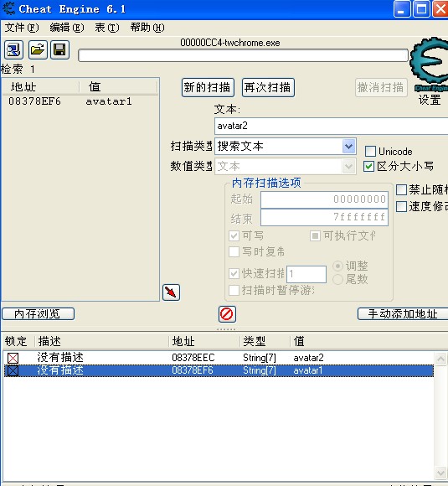Click description of 08378EEC entry
This screenshot has width=448, height=486.
[60, 358]
